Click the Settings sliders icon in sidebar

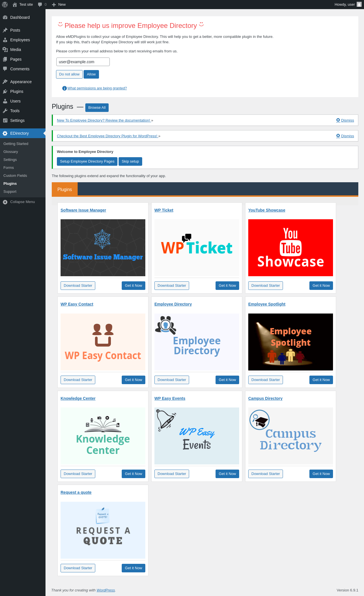pos(5,120)
